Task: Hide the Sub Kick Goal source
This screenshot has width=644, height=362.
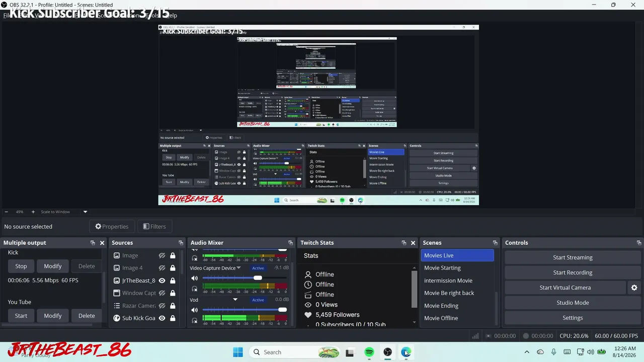Action: pos(162,318)
